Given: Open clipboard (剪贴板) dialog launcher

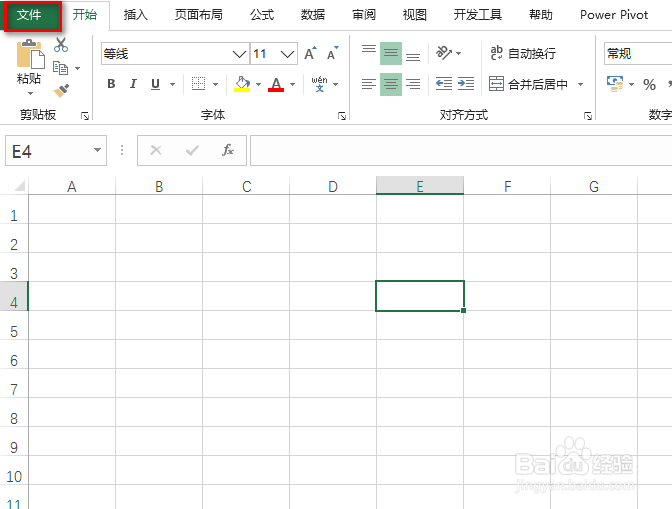Looking at the screenshot, I should pos(85,116).
